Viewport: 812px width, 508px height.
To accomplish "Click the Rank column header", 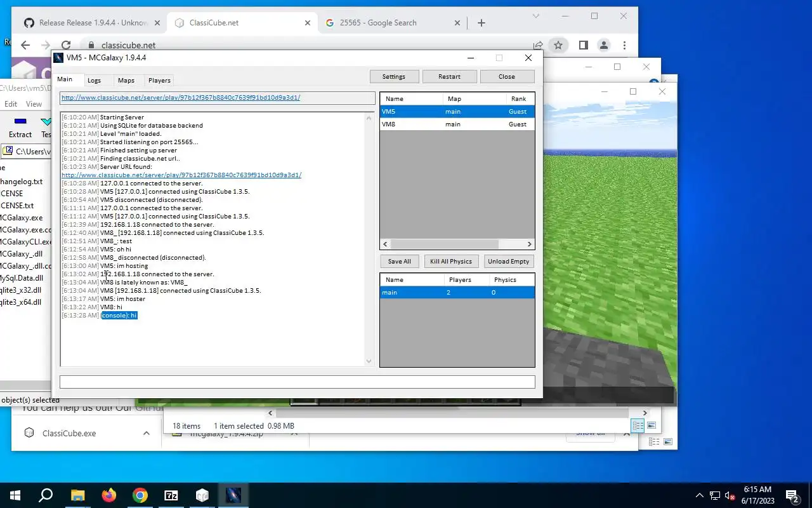I will (520, 98).
